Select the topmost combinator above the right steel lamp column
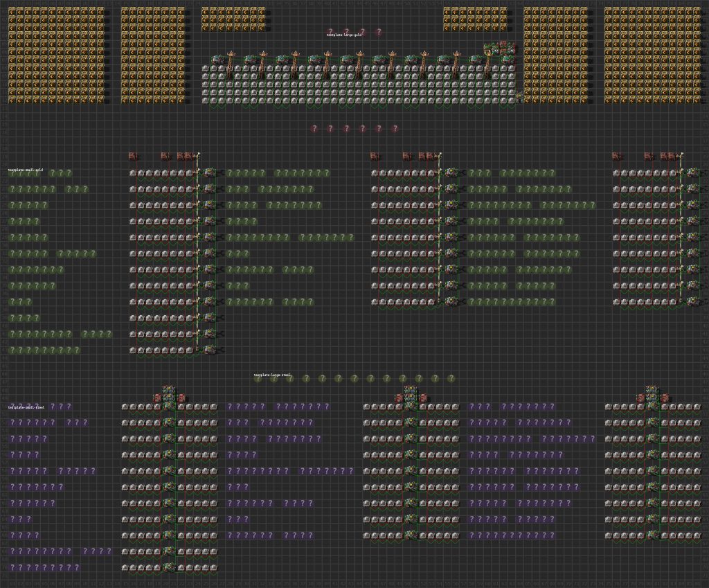 point(652,390)
